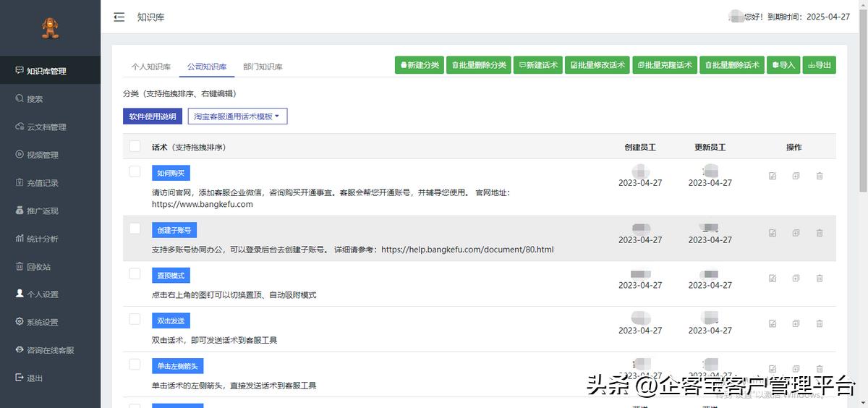
Task: Delete the 创建子账号 script via trash icon
Action: pyautogui.click(x=820, y=233)
